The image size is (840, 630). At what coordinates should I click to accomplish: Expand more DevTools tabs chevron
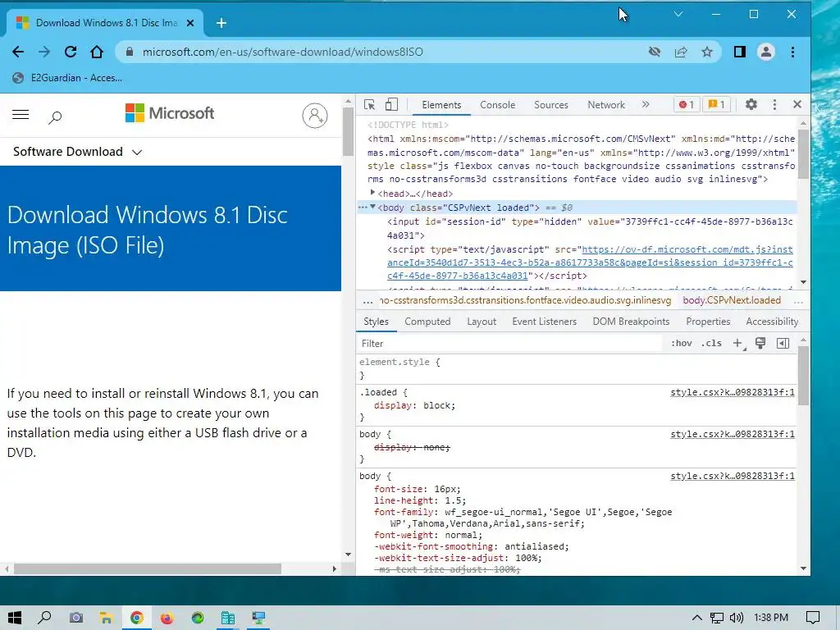[646, 104]
